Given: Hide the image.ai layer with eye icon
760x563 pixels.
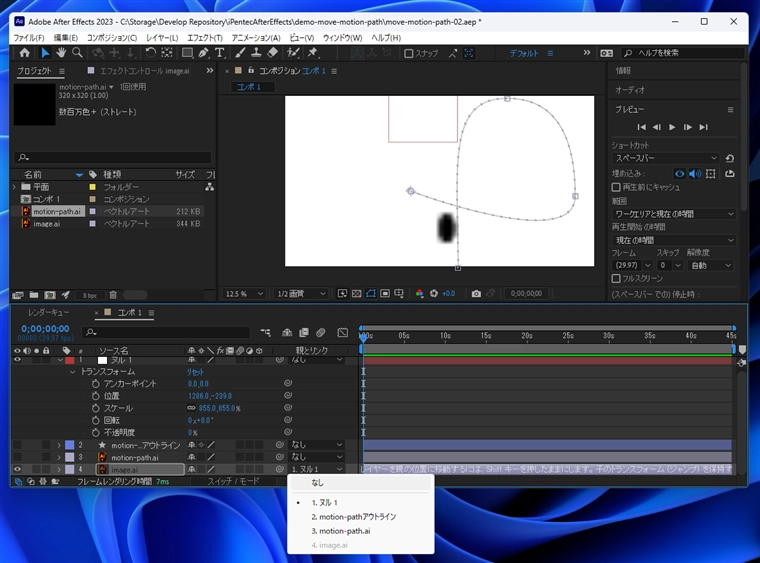Looking at the screenshot, I should click(x=17, y=469).
